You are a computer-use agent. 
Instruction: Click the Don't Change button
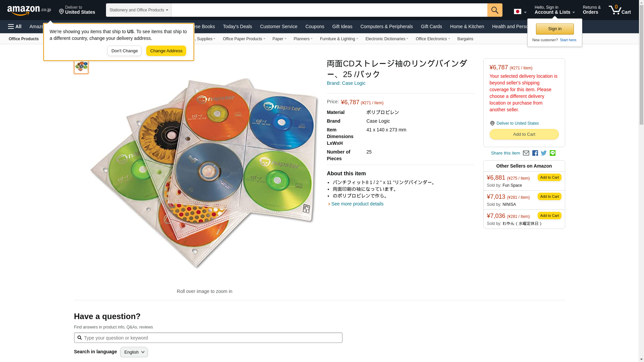point(124,51)
